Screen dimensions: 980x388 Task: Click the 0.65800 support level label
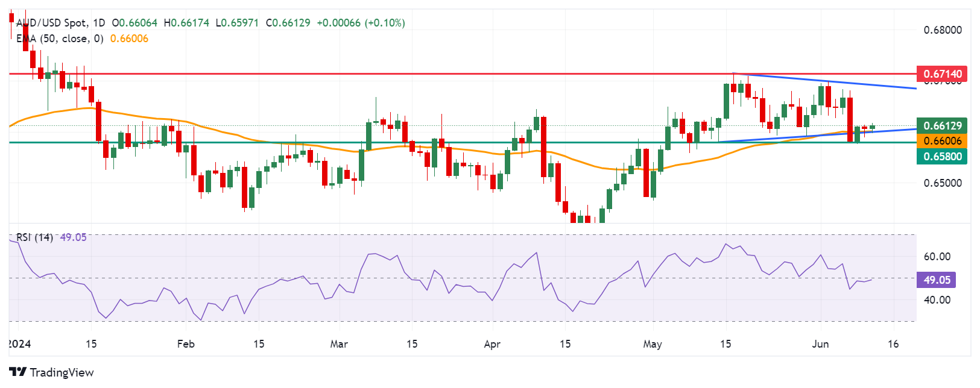pyautogui.click(x=942, y=157)
